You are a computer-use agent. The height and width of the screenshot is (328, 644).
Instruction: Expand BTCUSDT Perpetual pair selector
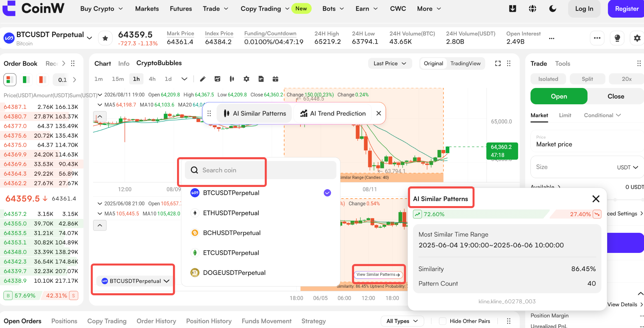(x=89, y=38)
